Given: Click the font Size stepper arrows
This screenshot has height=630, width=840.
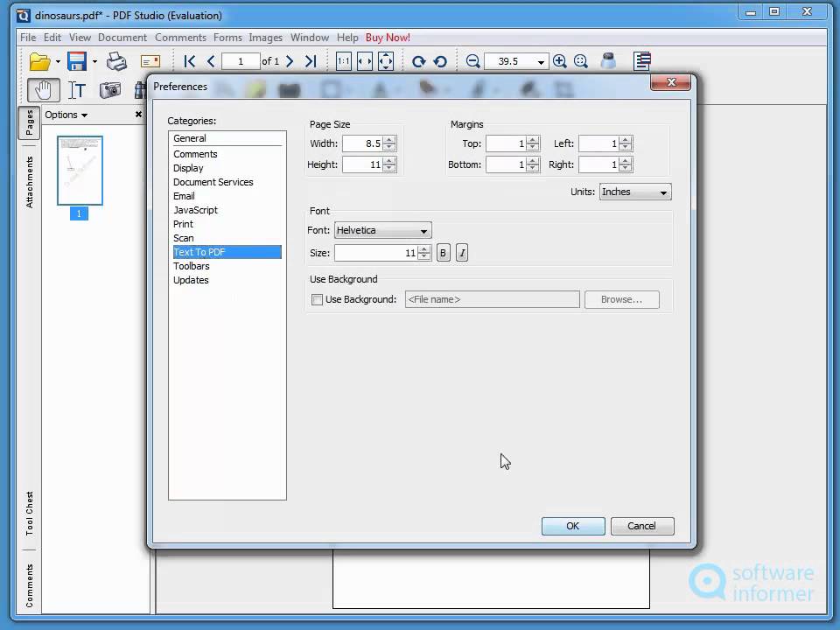Looking at the screenshot, I should click(x=424, y=253).
